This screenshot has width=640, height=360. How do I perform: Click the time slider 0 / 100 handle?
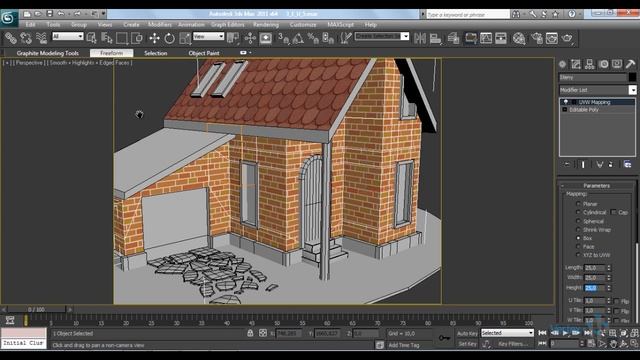pyautogui.click(x=36, y=309)
